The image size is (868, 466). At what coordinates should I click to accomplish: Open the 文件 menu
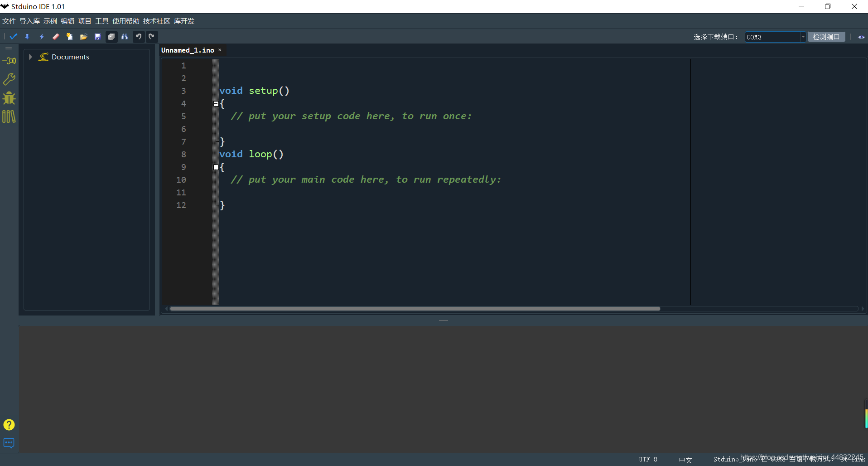coord(9,21)
